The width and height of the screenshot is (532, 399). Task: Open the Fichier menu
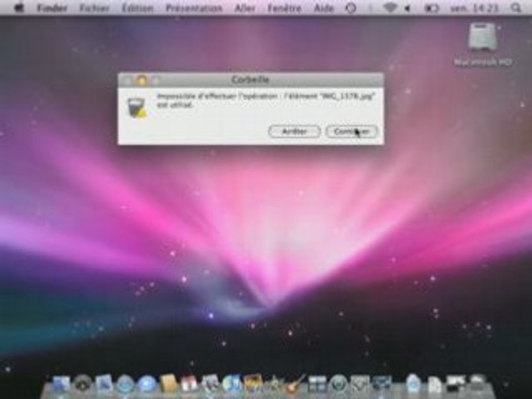coord(94,8)
